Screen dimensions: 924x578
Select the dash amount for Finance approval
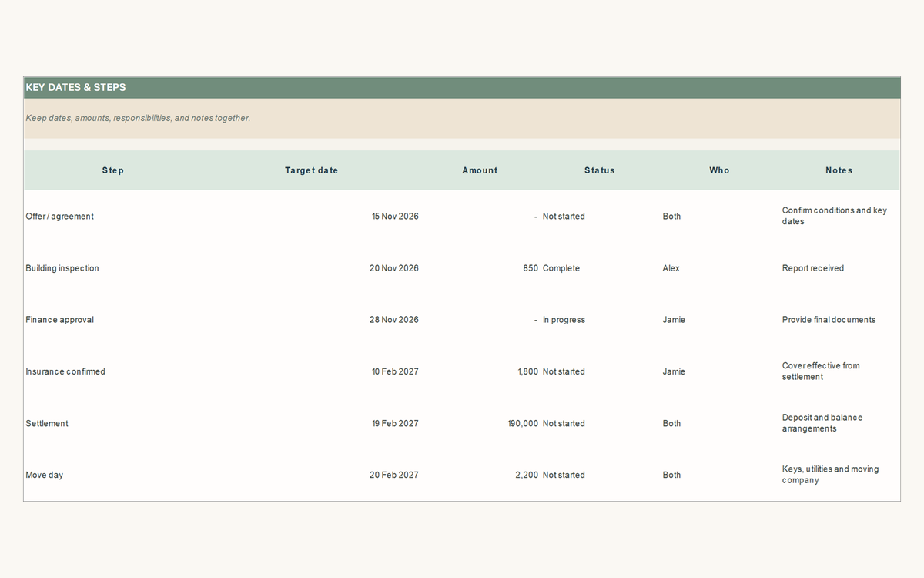click(536, 320)
